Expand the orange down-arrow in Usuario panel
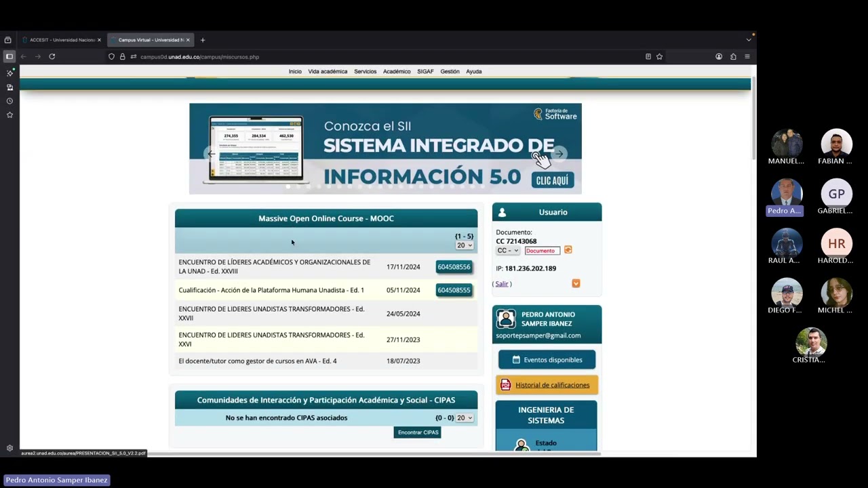 [x=576, y=283]
